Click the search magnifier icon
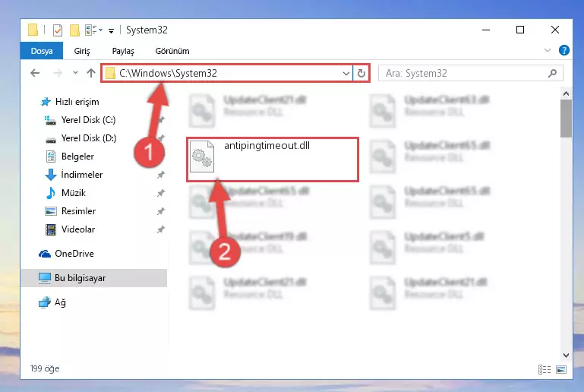Screen dimensions: 584x392 point(552,74)
